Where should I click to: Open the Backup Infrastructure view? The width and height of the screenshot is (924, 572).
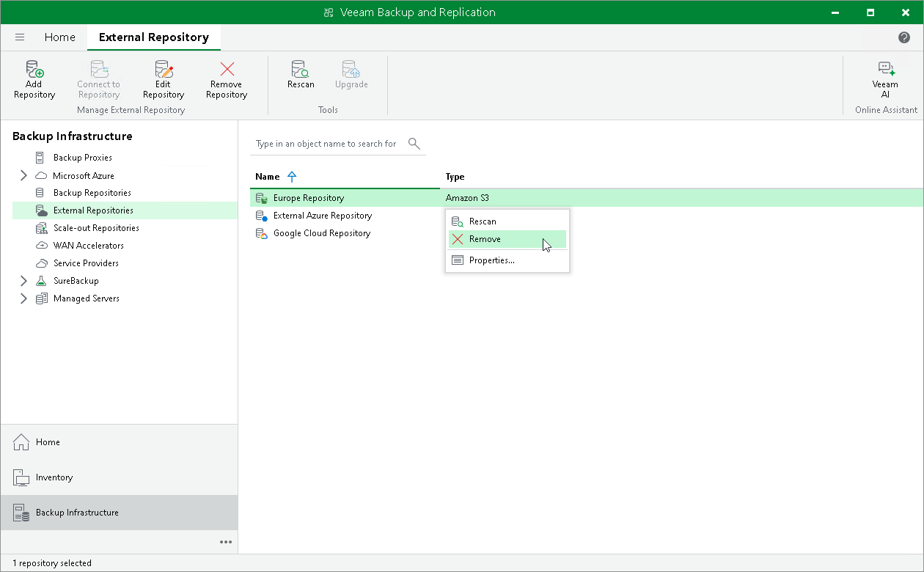point(119,513)
